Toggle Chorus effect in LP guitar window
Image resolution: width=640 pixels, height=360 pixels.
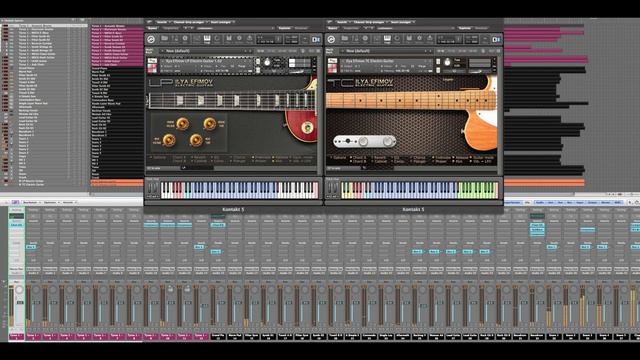point(238,158)
